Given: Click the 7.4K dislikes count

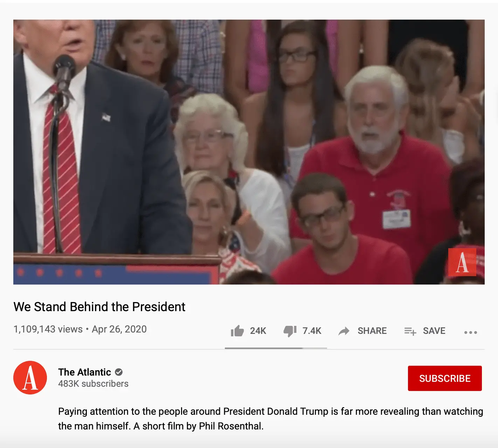Looking at the screenshot, I should click(312, 331).
